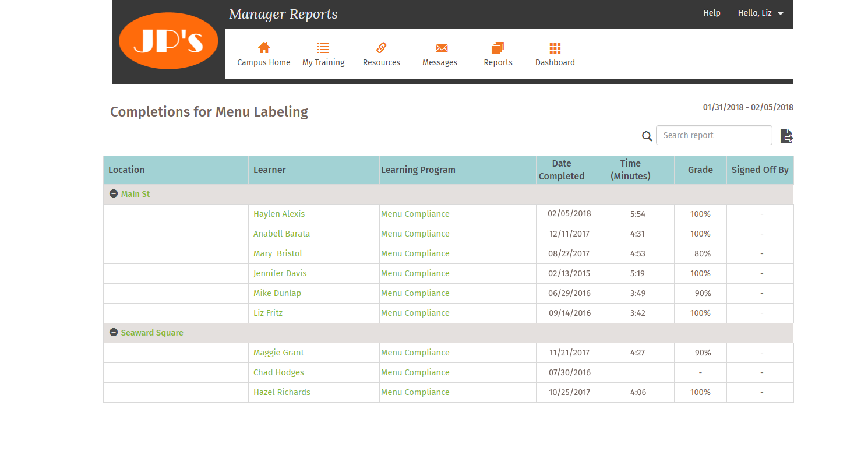Open Menu Compliance for Mary Bristol
The image size is (868, 451).
(415, 253)
